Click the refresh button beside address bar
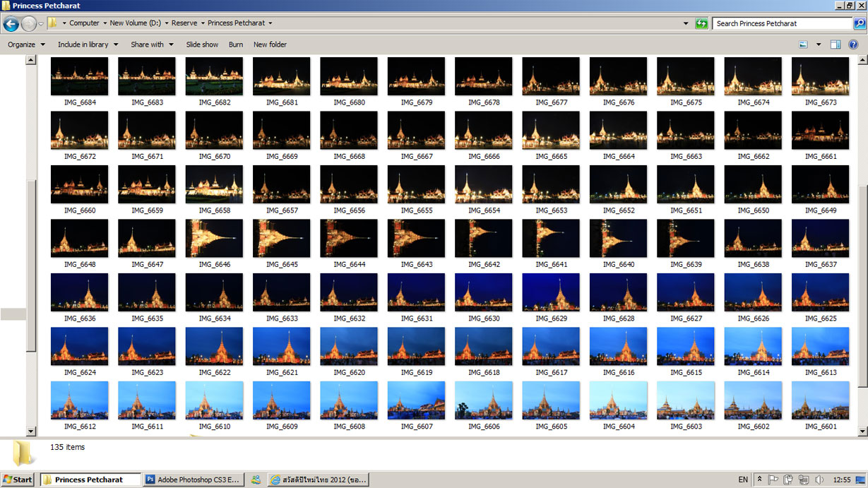The image size is (868, 488). (x=701, y=23)
